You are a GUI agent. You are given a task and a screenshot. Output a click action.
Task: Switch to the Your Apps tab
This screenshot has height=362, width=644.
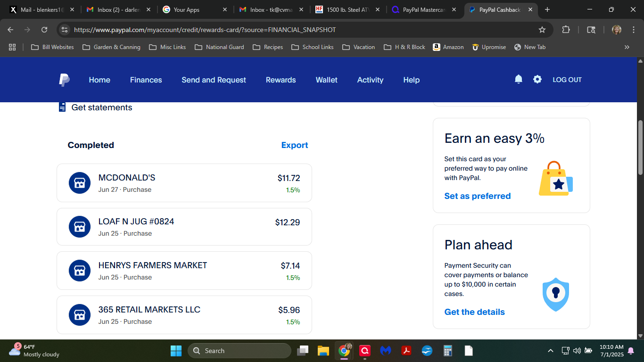195,9
